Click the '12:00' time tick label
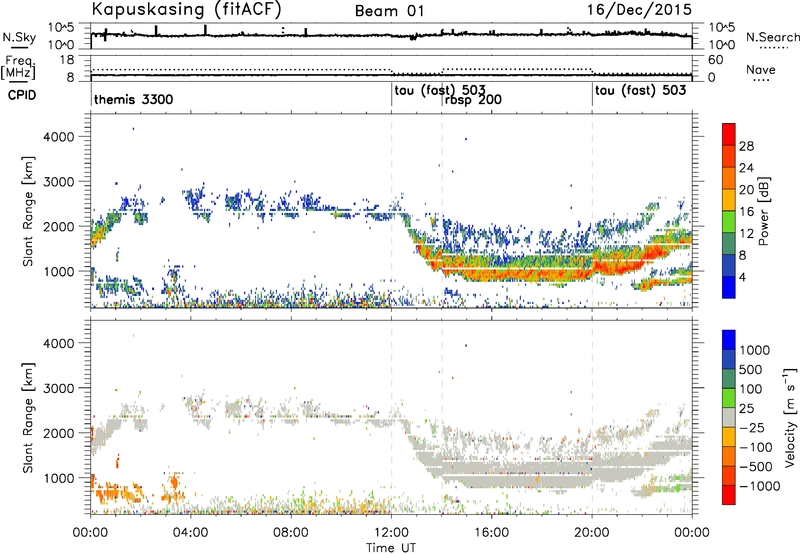Image resolution: width=800 pixels, height=554 pixels. 391,533
